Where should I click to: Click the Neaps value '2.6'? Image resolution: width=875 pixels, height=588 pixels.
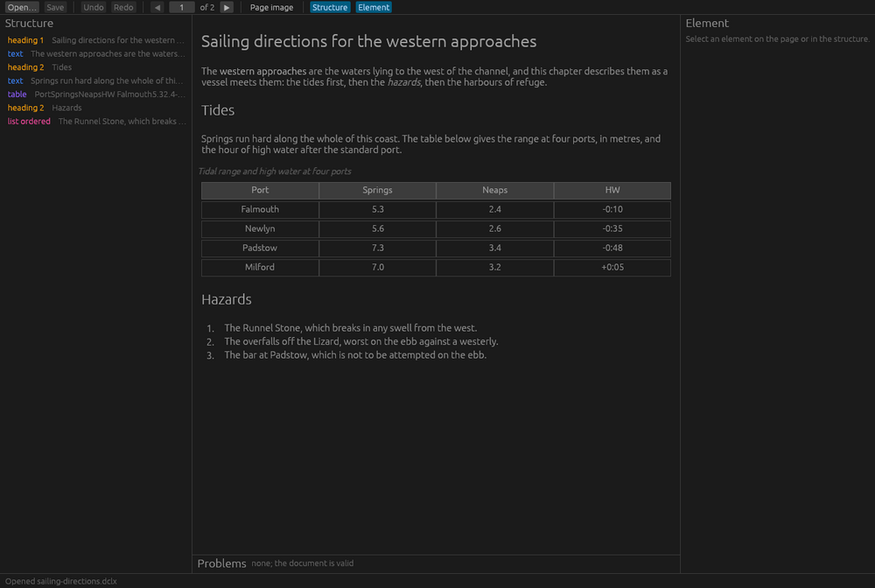tap(495, 228)
